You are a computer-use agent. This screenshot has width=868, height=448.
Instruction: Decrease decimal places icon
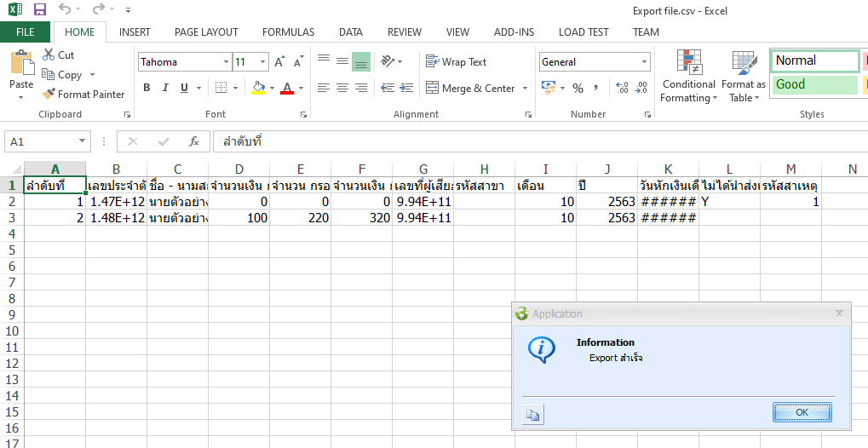(x=641, y=88)
